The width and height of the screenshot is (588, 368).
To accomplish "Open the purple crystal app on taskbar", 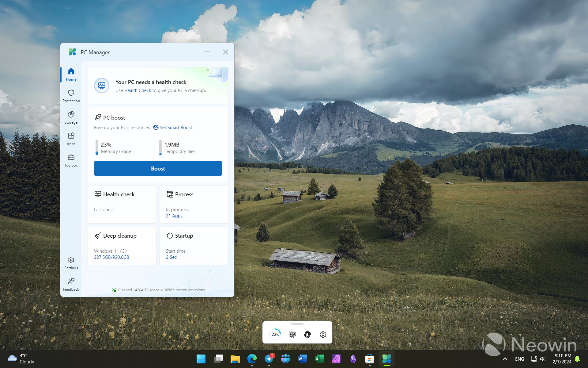I will [353, 359].
